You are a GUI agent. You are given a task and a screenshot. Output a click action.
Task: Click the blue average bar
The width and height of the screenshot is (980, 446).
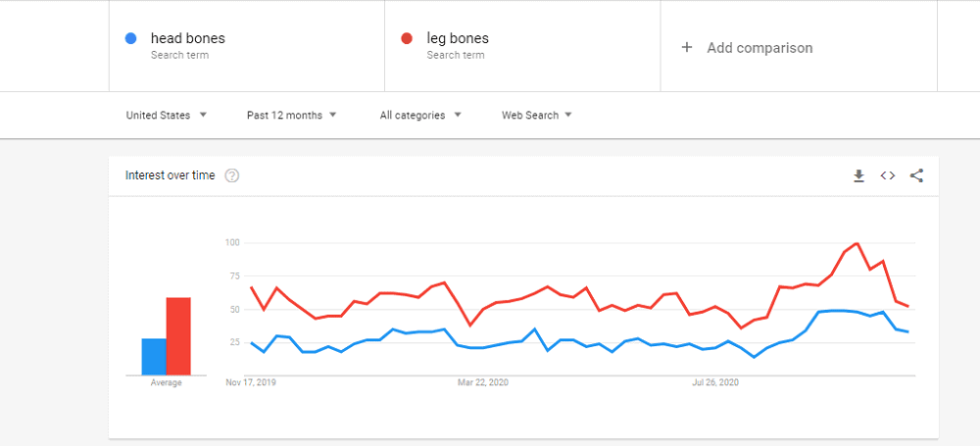(154, 356)
